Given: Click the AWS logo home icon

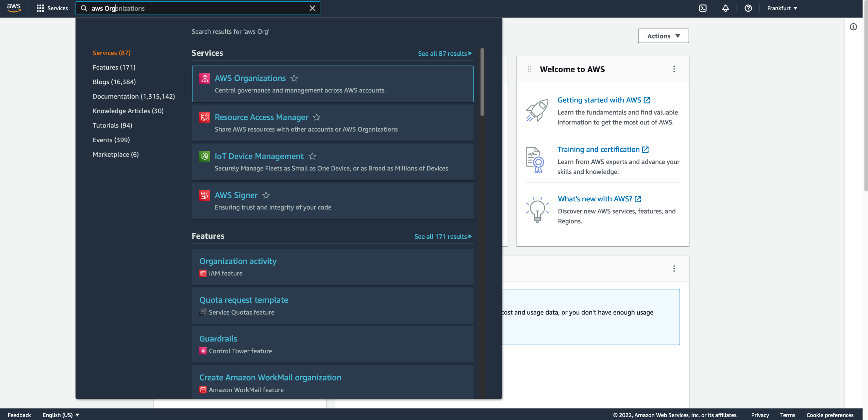Looking at the screenshot, I should (x=14, y=8).
